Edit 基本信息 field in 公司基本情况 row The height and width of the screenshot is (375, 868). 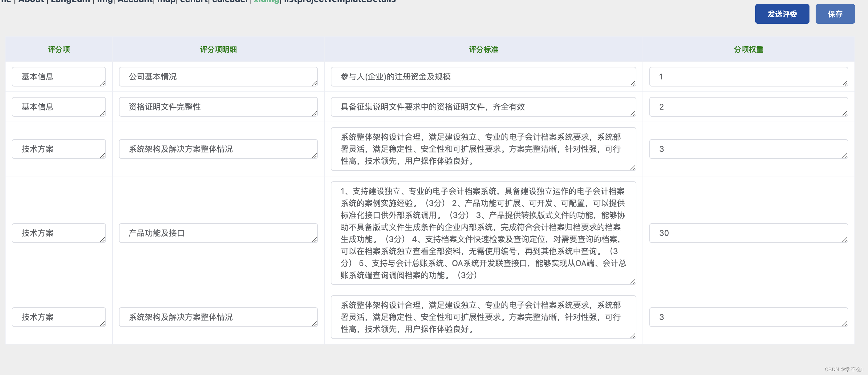click(x=59, y=76)
